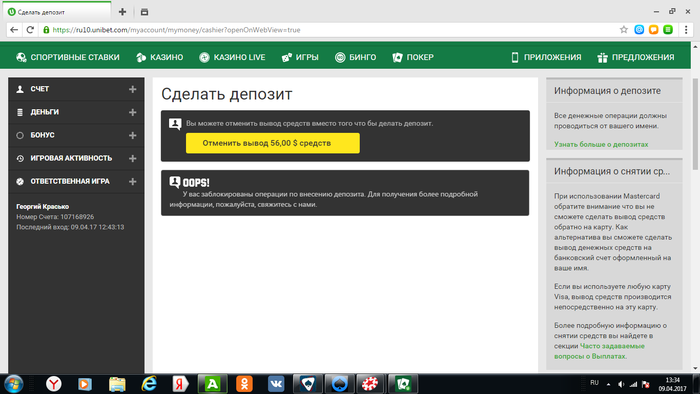Switch to the green playing cards app
This screenshot has width=700, height=394.
click(x=403, y=384)
